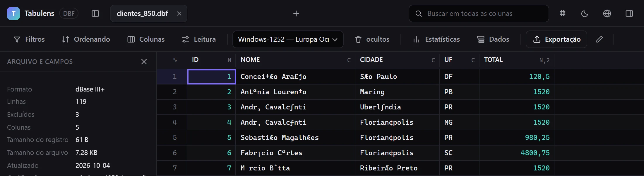Click the row-number corner header icon
The width and height of the screenshot is (644, 176).
click(175, 60)
